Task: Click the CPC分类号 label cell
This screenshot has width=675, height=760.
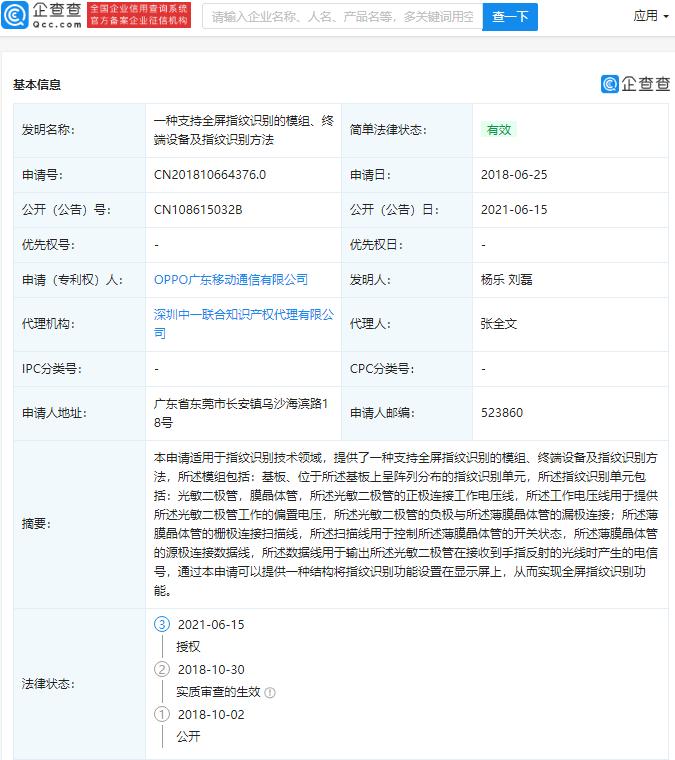Action: pos(407,369)
